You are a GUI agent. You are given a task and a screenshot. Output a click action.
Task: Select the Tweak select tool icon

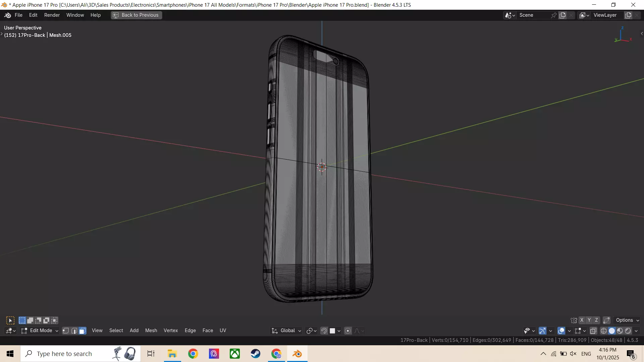10,320
